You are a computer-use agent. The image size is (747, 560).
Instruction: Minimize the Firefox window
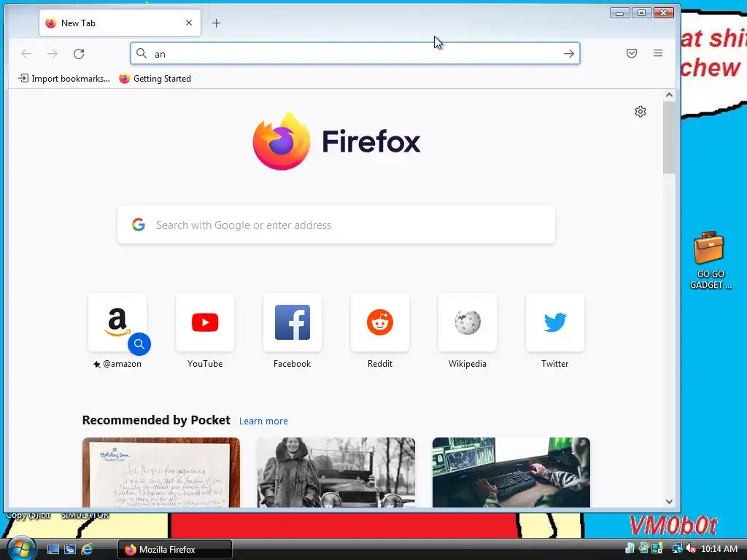tap(620, 13)
